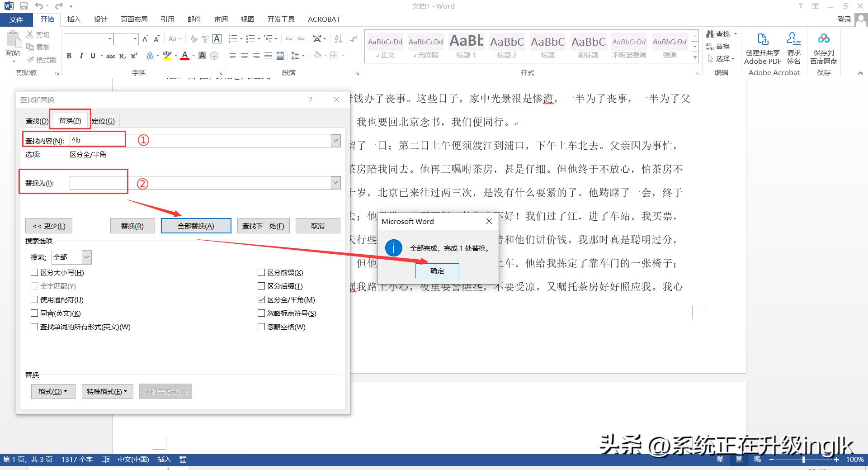Screen dimensions: 868x470
Task: Switch to the 定位(G) dialog tab
Action: coord(104,121)
